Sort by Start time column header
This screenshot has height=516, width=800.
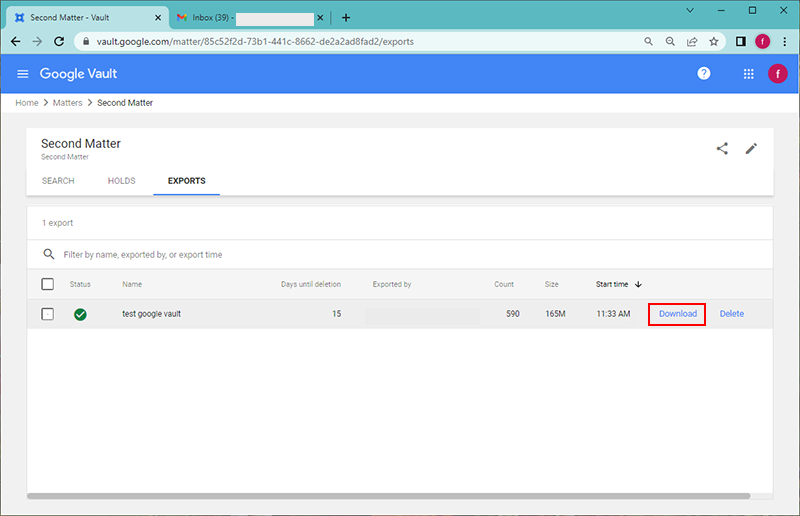pyautogui.click(x=612, y=284)
